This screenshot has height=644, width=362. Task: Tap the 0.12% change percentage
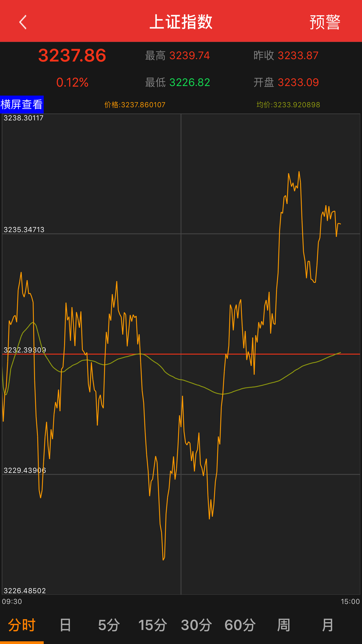72,83
